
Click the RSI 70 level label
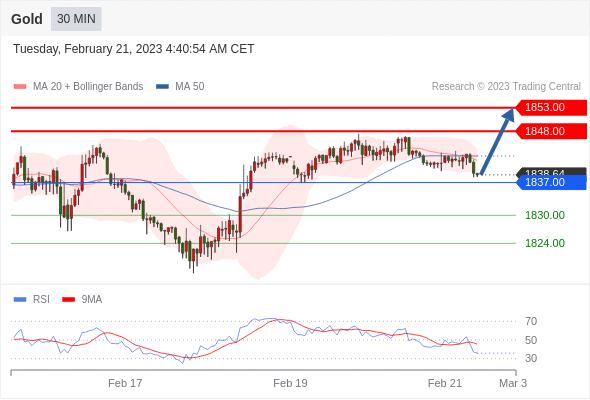click(531, 321)
